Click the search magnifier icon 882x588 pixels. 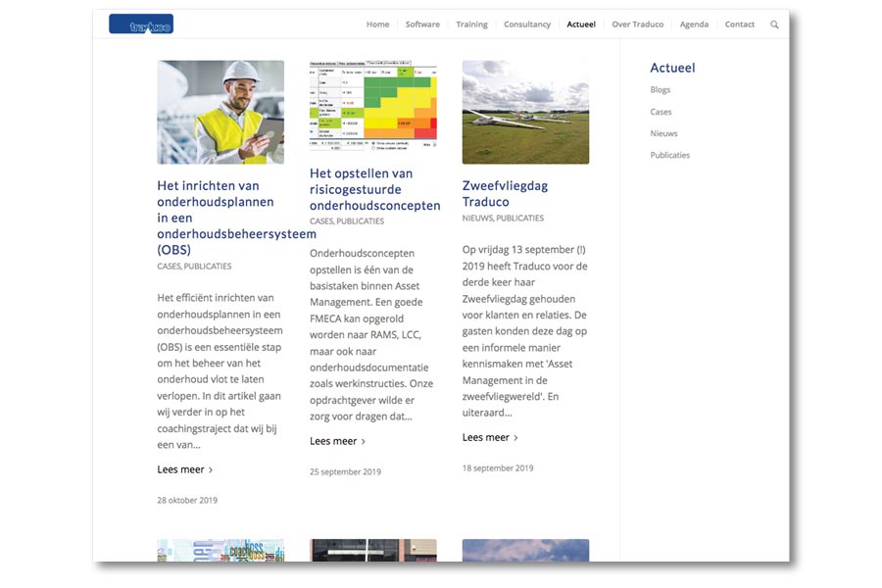(x=774, y=24)
